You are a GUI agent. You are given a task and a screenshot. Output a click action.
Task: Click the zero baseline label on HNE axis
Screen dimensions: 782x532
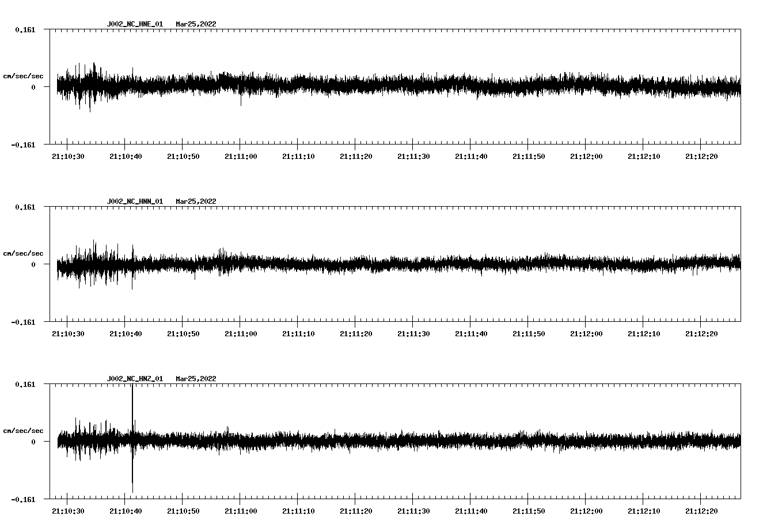[33, 87]
